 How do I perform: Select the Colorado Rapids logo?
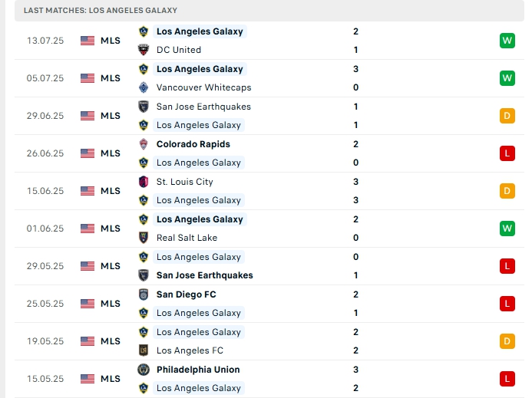[x=143, y=144]
